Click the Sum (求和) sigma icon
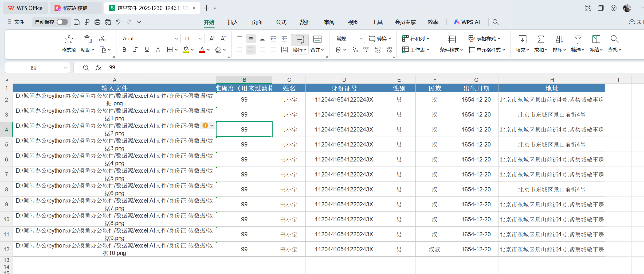This screenshot has width=644, height=274. [541, 40]
